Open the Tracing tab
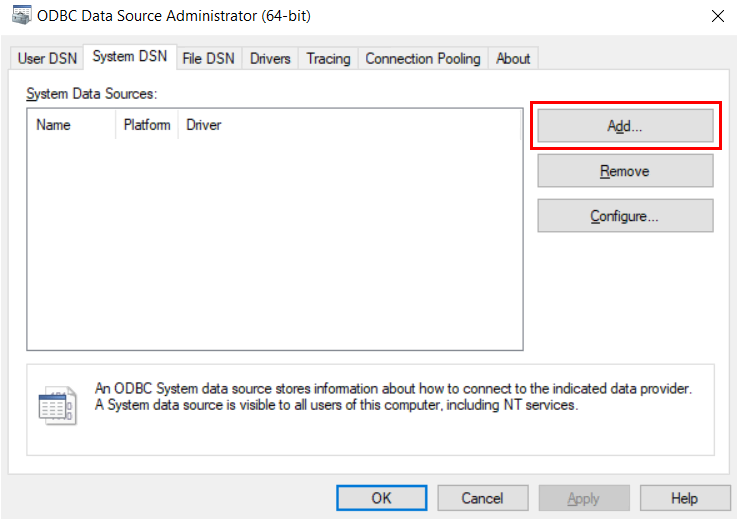The width and height of the screenshot is (737, 520). 328,59
